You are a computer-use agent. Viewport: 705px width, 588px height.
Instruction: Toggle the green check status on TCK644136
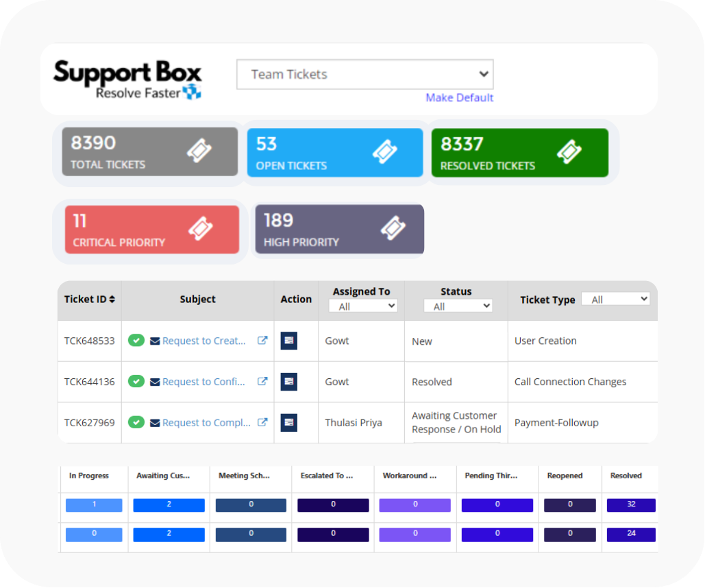pyautogui.click(x=136, y=382)
